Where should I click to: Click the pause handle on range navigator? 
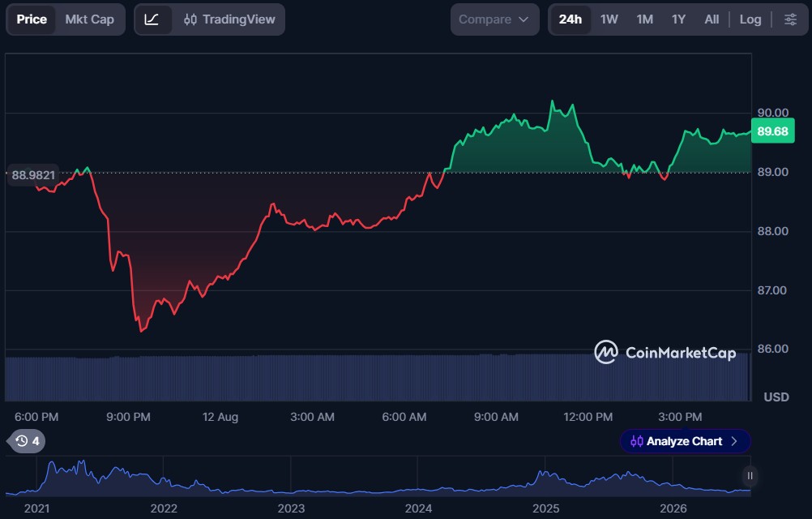point(750,476)
